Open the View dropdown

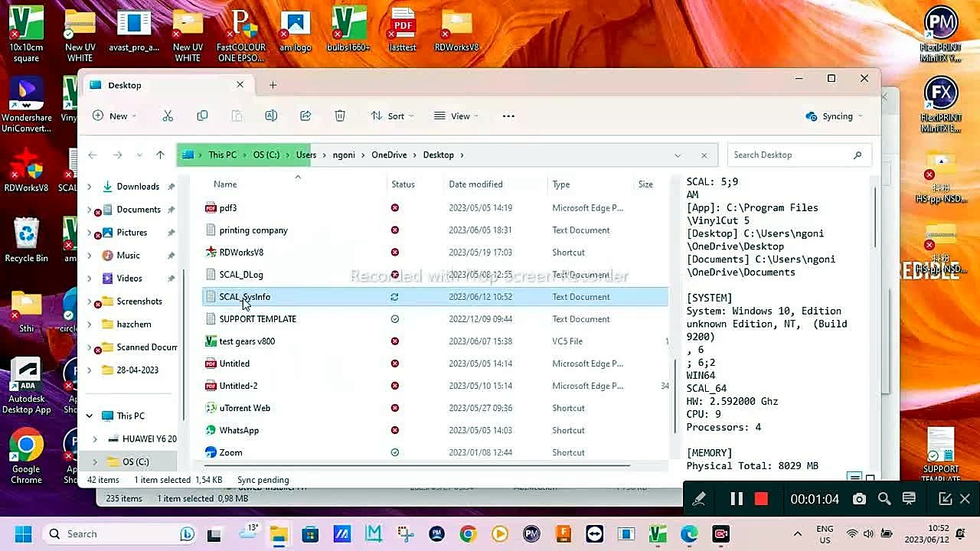coord(456,116)
